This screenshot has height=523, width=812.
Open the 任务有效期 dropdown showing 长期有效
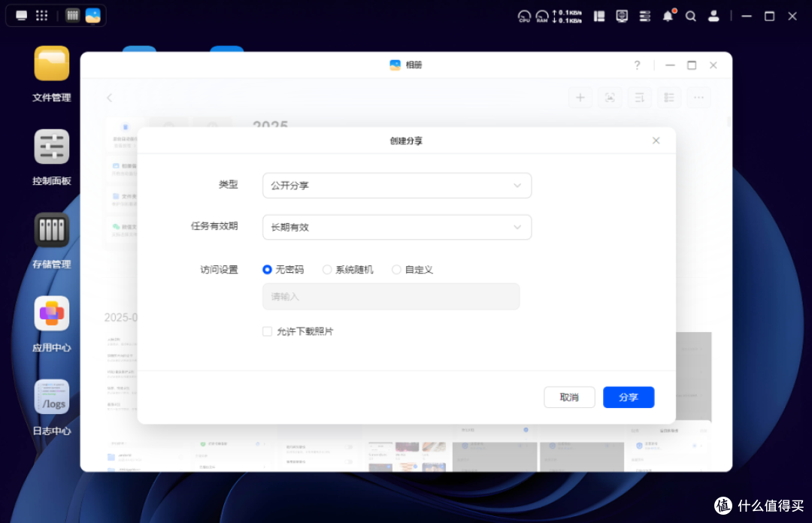point(397,228)
